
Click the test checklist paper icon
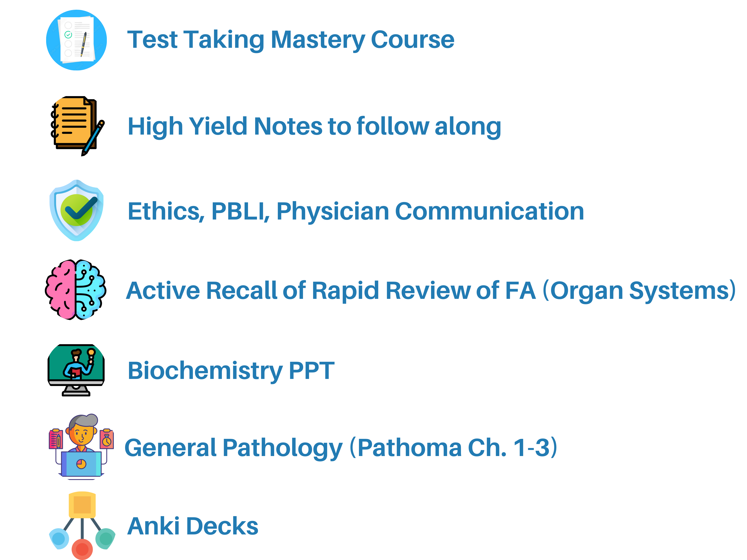pyautogui.click(x=77, y=40)
